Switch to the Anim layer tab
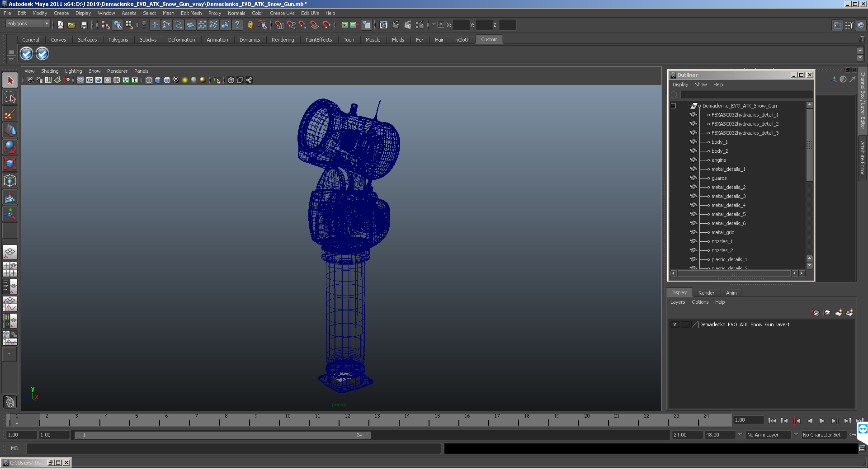 [731, 293]
